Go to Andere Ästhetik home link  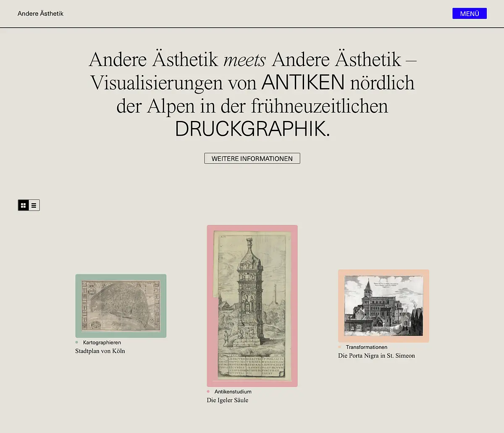[40, 13]
